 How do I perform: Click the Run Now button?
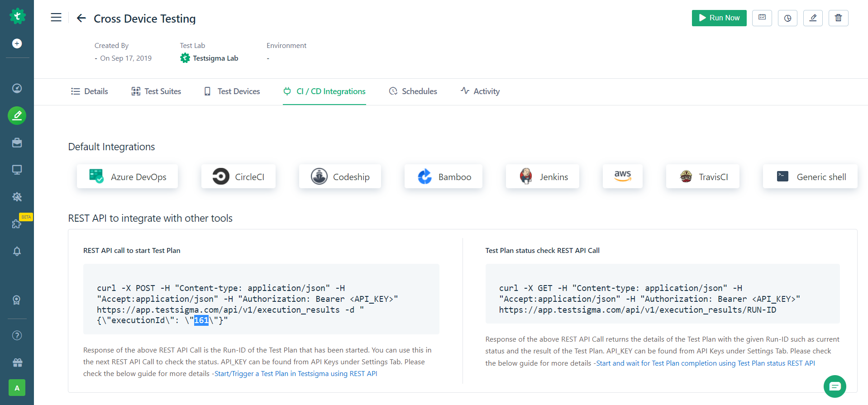coord(719,18)
